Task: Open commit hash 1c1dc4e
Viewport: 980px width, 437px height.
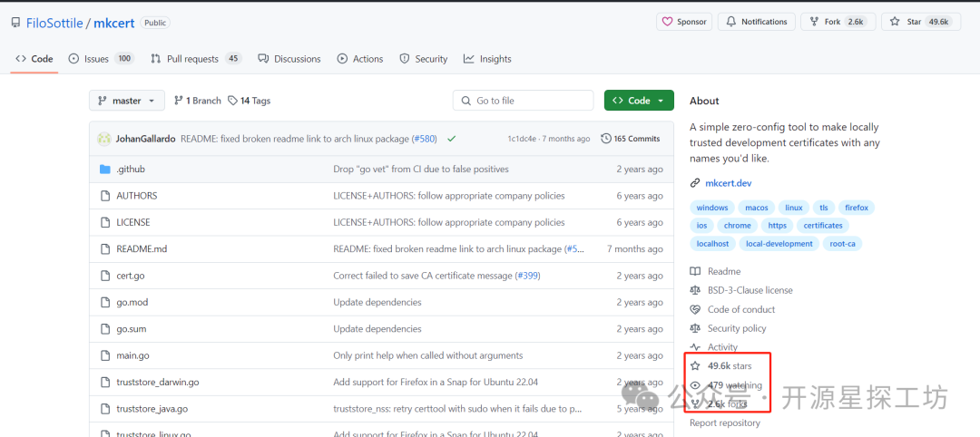Action: click(x=522, y=139)
